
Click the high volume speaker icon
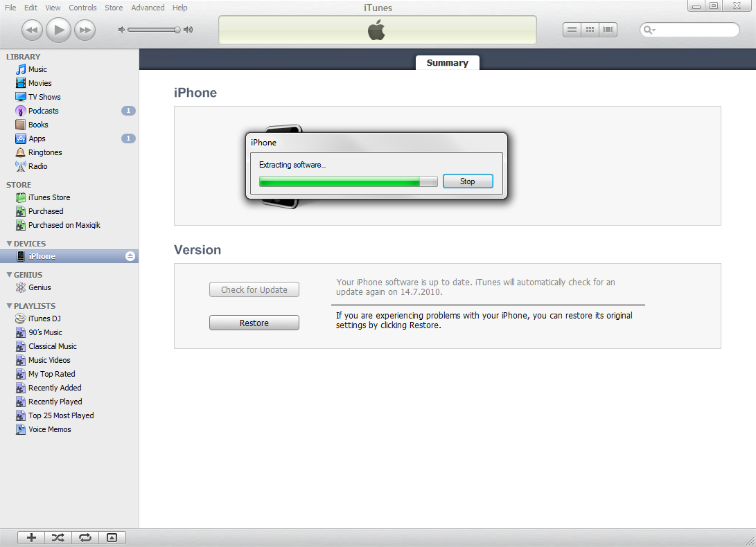click(188, 30)
